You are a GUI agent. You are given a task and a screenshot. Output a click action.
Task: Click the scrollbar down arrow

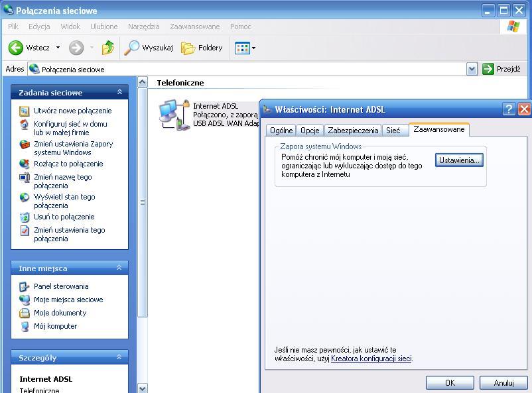[x=143, y=388]
